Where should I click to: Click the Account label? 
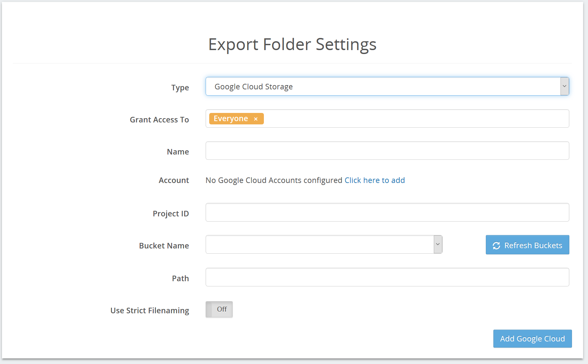point(174,180)
